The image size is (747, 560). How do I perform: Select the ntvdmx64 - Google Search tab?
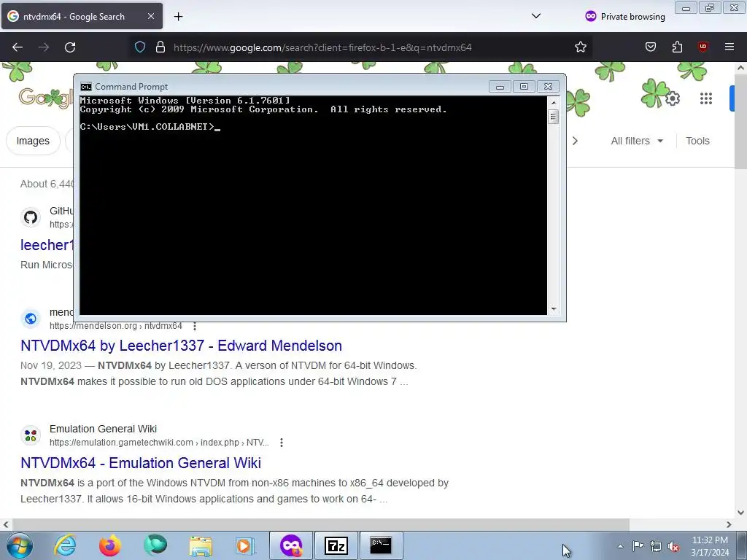[82, 16]
